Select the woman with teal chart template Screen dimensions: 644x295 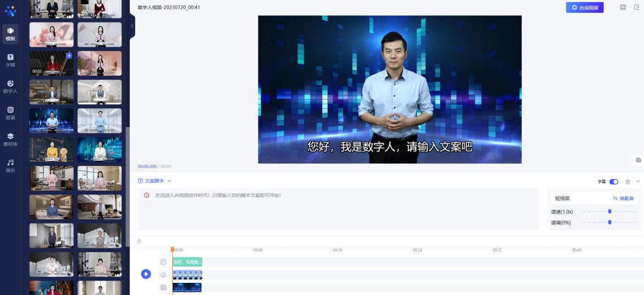pyautogui.click(x=100, y=149)
